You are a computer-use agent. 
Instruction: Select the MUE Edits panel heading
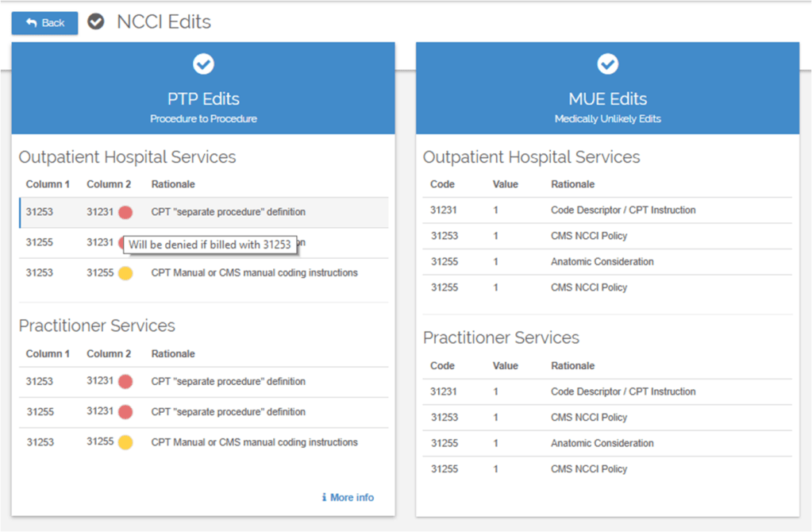607,99
